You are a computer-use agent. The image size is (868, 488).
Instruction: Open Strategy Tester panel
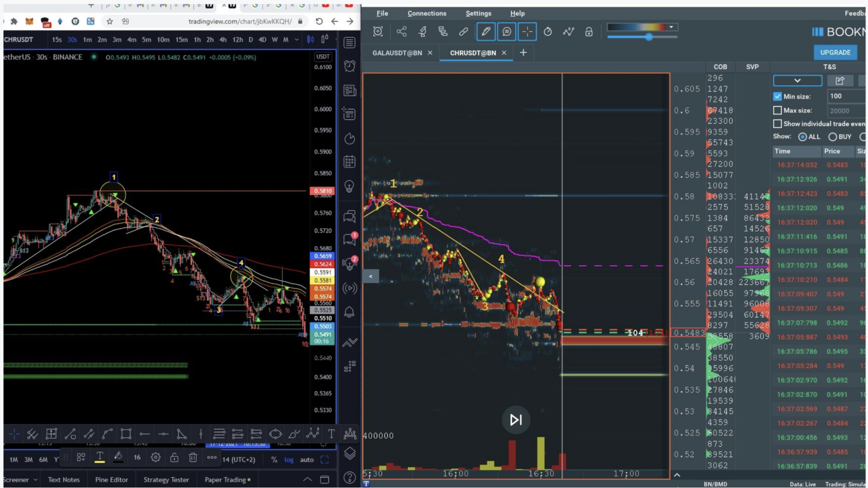click(x=166, y=480)
